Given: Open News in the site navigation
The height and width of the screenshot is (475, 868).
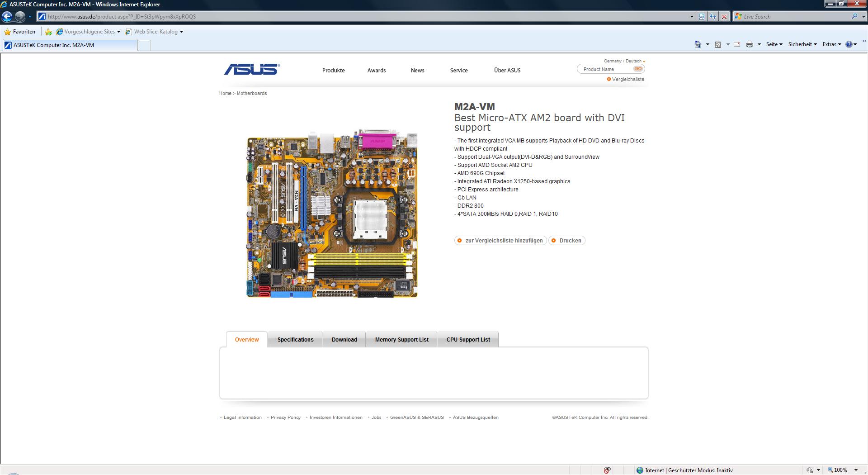Looking at the screenshot, I should click(x=417, y=71).
